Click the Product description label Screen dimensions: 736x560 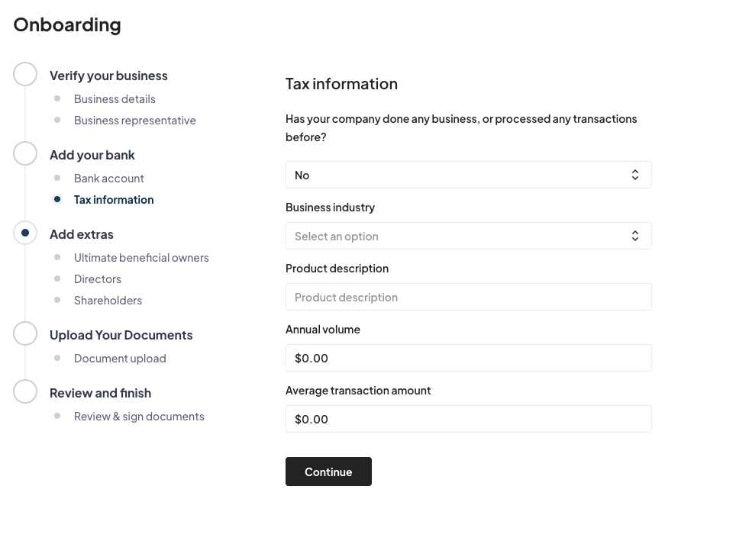tap(337, 269)
